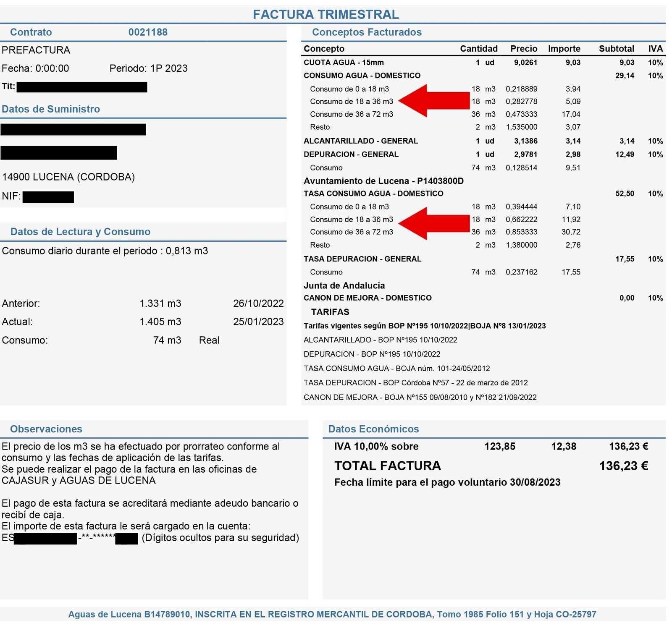The width and height of the screenshot is (672, 628).
Task: Click the previous reading value 1.331 m3
Action: [x=160, y=304]
